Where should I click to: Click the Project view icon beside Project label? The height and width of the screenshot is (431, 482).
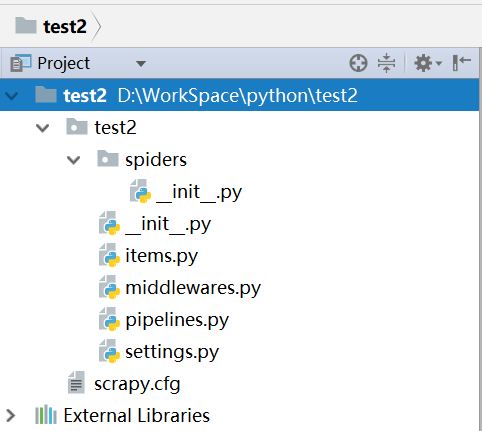point(21,63)
